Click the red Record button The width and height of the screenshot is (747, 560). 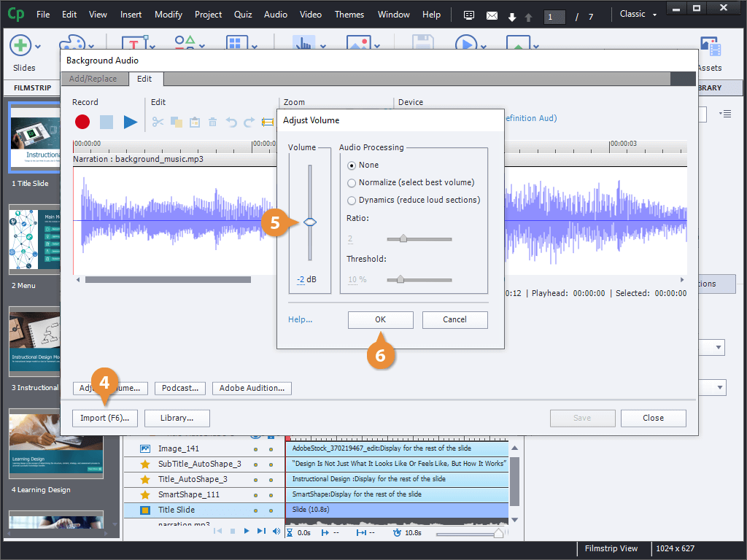pyautogui.click(x=82, y=122)
